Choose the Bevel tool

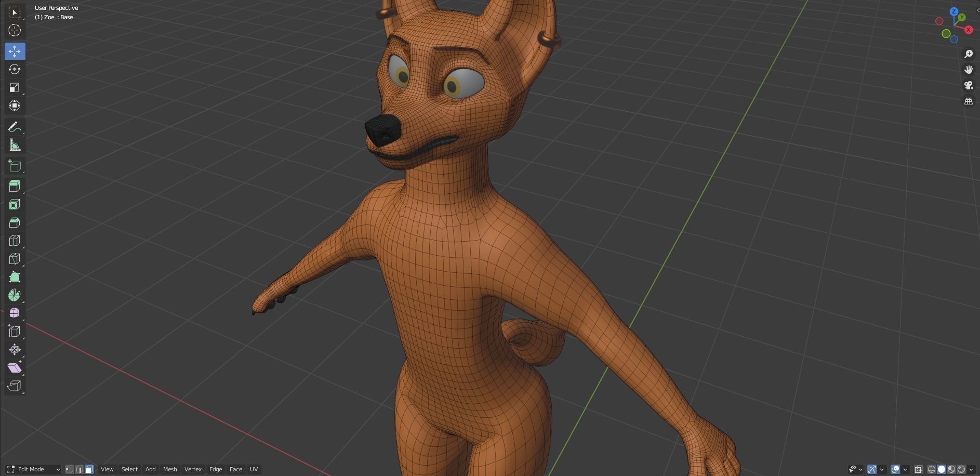point(15,222)
